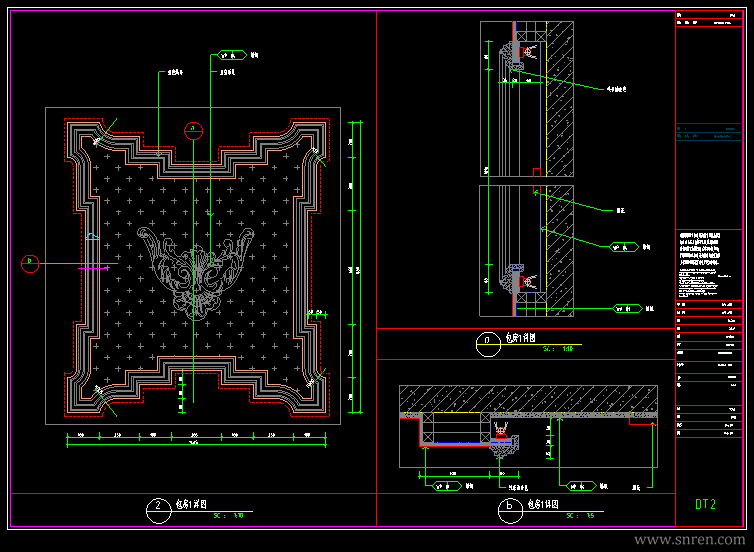Select the carved ornamental motif at the plan center

tap(196, 273)
